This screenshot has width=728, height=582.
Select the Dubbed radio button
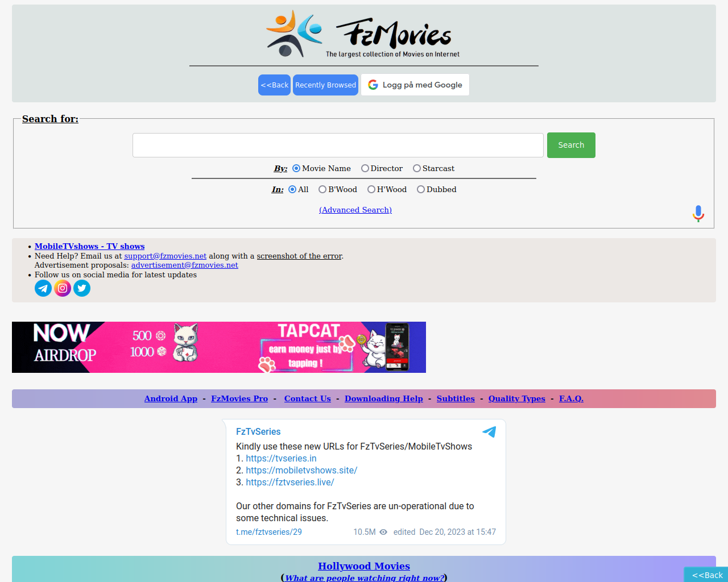click(x=421, y=189)
